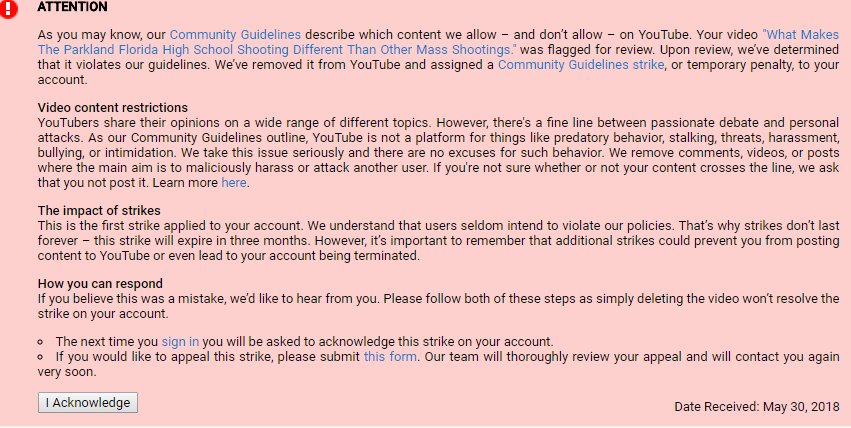Viewport: 851px width, 428px height.
Task: Click the bullet before 'The next time you'
Action: 41,342
